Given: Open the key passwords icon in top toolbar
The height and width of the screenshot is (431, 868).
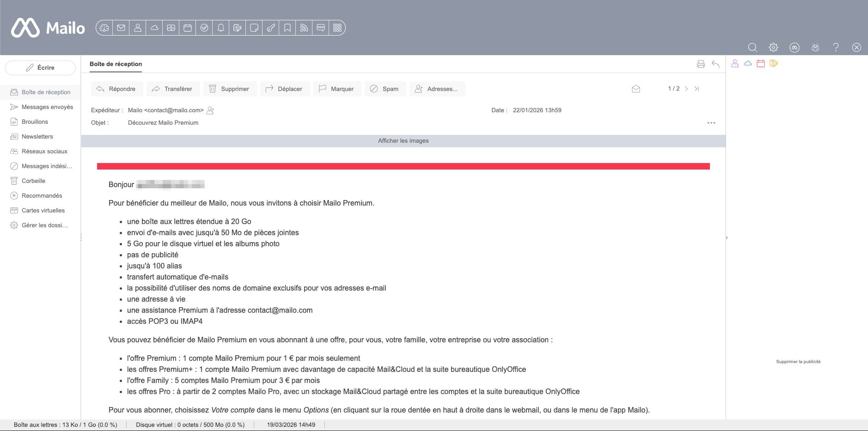Looking at the screenshot, I should 271,28.
